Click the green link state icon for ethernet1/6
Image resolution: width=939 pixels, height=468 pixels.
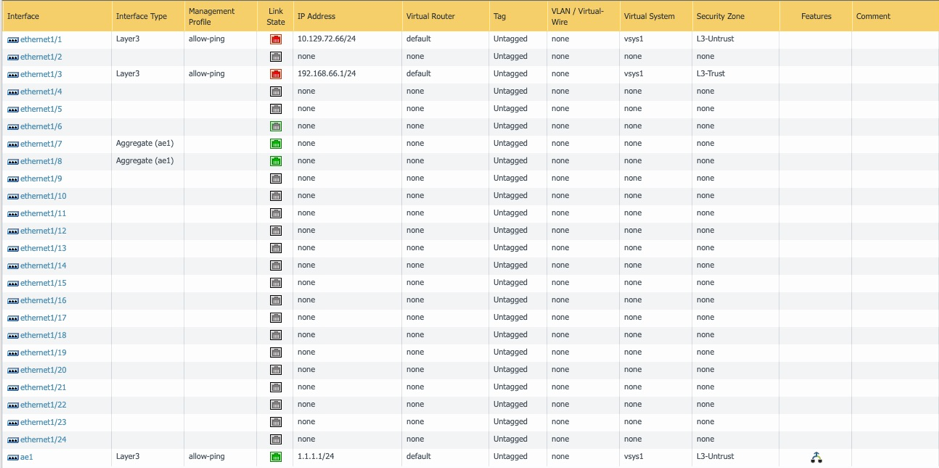click(x=276, y=126)
